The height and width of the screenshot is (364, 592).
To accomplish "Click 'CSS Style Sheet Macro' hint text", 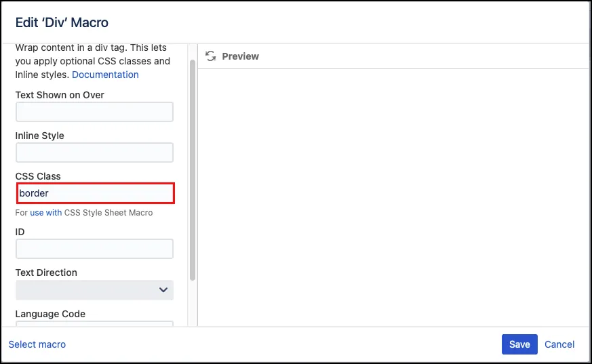I will coord(108,213).
